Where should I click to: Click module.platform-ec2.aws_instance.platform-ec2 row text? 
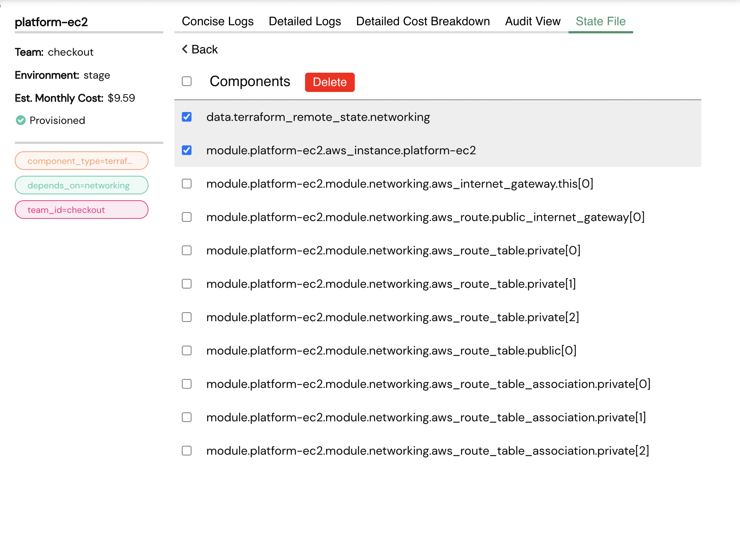(341, 150)
